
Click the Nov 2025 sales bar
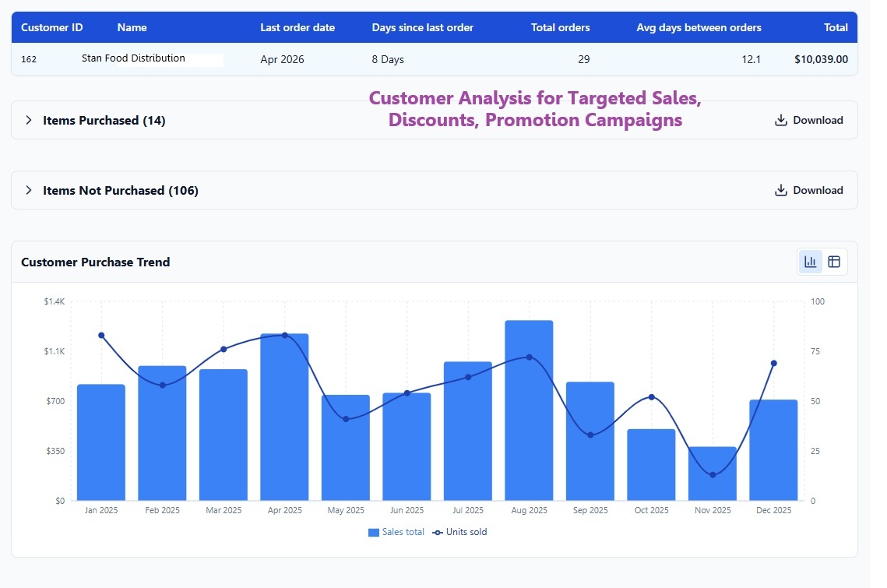713,474
